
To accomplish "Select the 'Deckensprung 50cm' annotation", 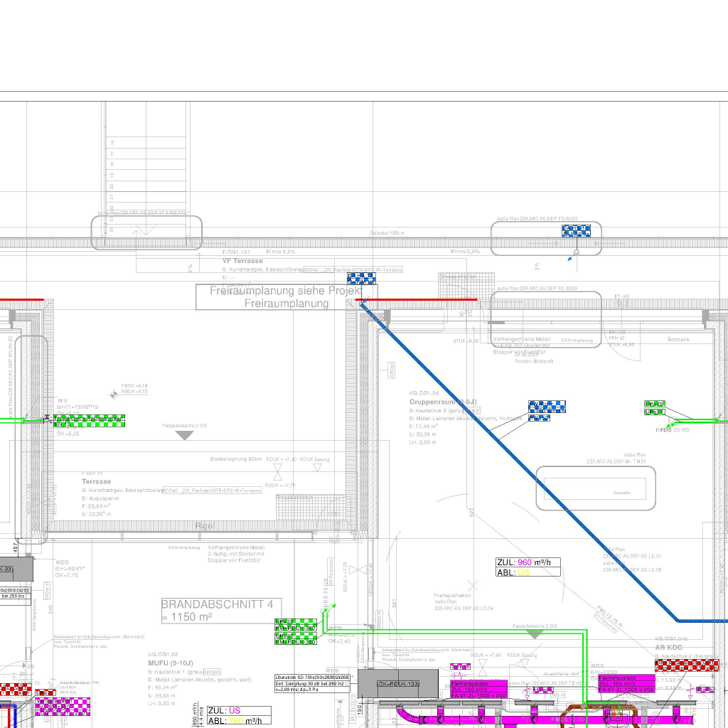I will tap(236, 459).
